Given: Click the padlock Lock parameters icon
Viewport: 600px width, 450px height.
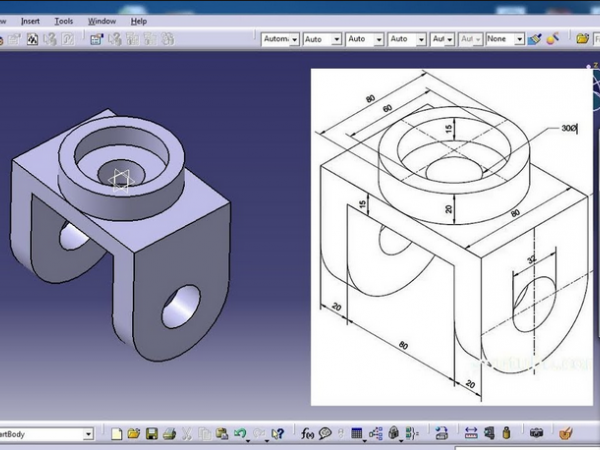Looking at the screenshot, I should 393,433.
